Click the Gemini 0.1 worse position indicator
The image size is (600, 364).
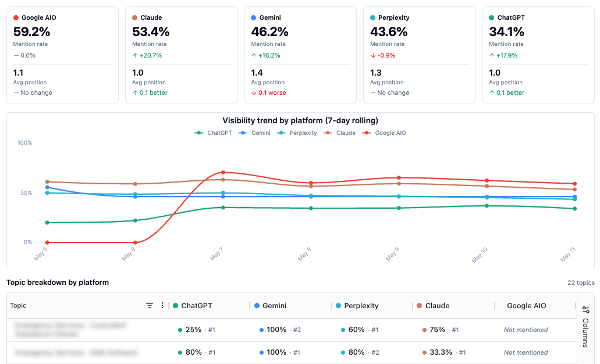[269, 92]
